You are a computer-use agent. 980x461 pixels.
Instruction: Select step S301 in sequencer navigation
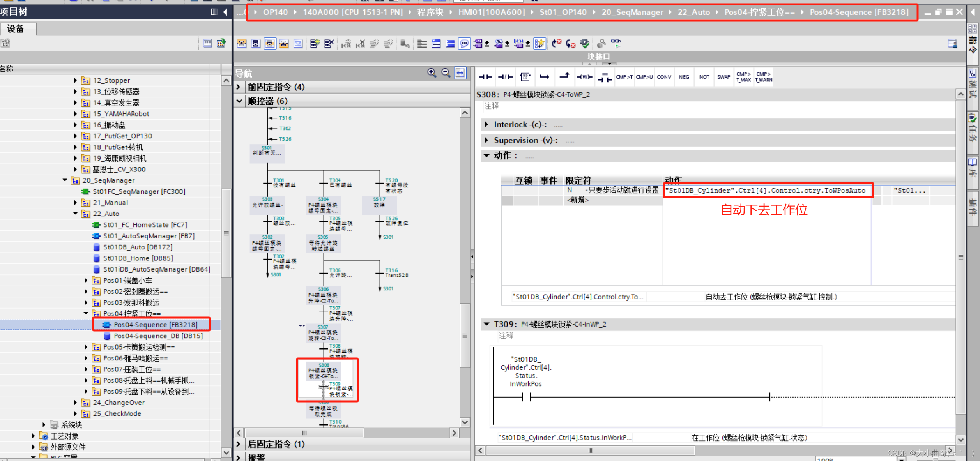pos(267,152)
